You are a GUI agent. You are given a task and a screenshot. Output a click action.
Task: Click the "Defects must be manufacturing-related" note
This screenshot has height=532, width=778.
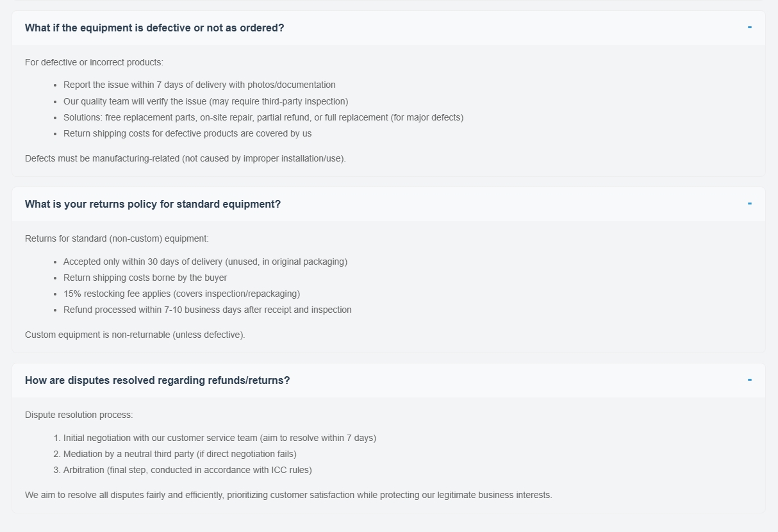(x=185, y=158)
